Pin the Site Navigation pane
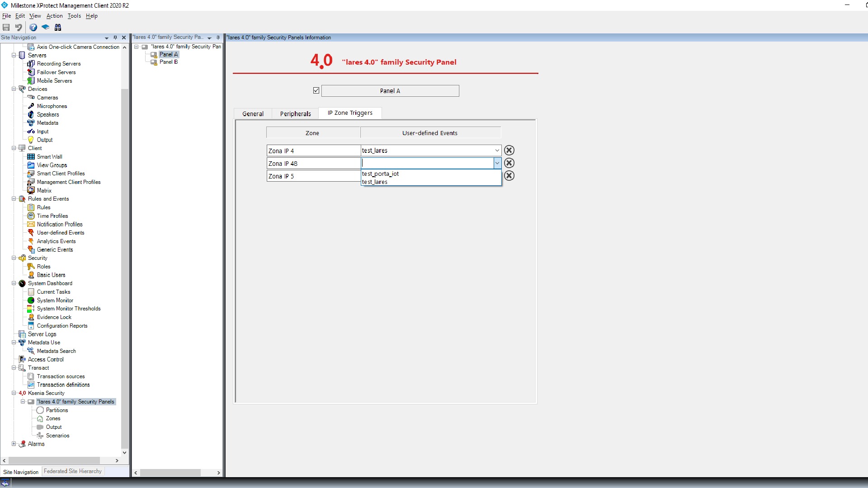Image resolution: width=868 pixels, height=488 pixels. tap(115, 38)
